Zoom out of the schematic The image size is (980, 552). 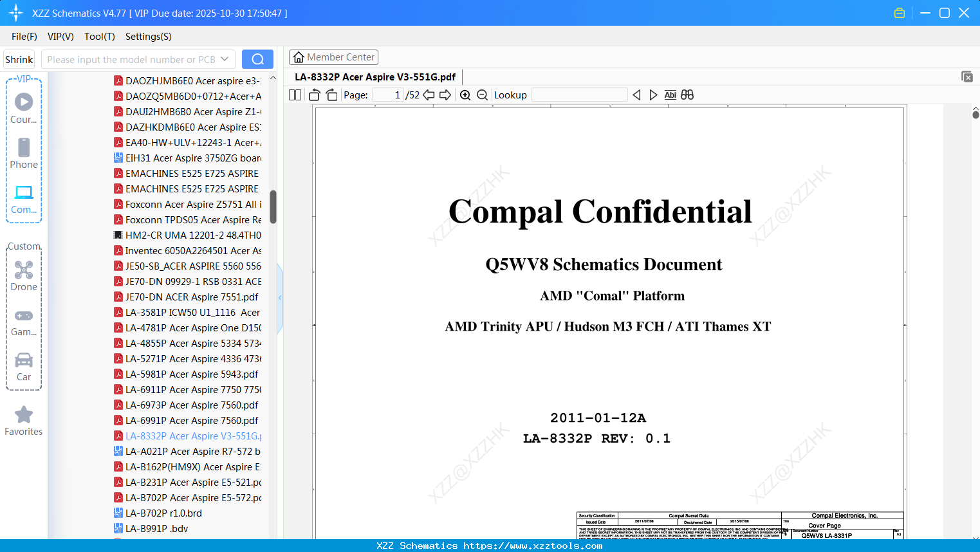[x=482, y=95]
